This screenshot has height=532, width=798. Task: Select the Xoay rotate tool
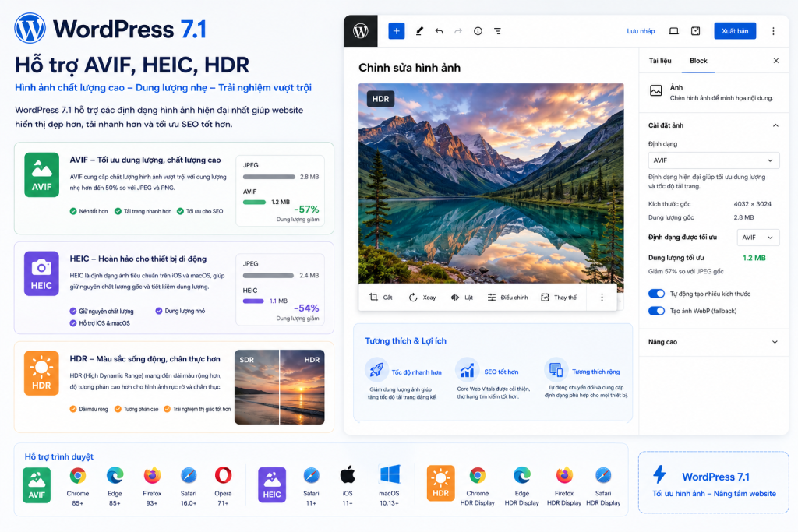click(x=422, y=297)
